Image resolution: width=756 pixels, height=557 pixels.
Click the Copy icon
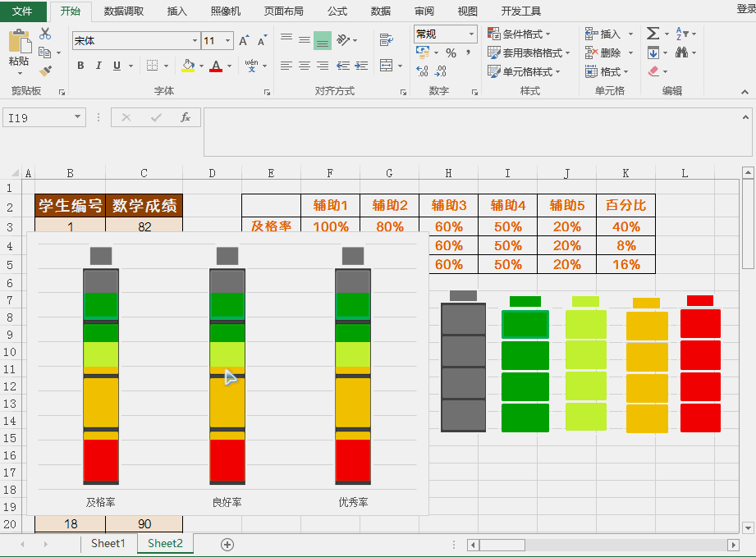(x=45, y=52)
